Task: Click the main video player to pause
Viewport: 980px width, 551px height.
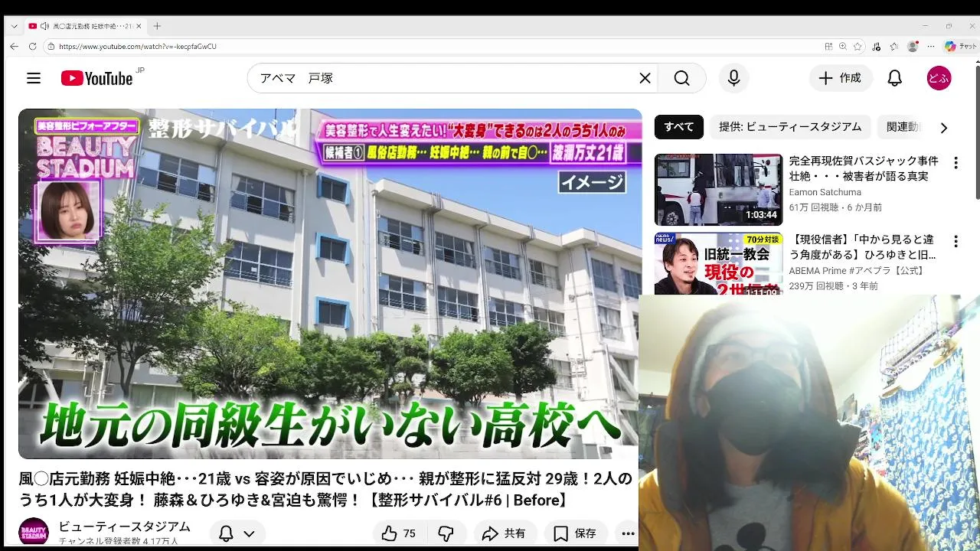Action: 329,283
